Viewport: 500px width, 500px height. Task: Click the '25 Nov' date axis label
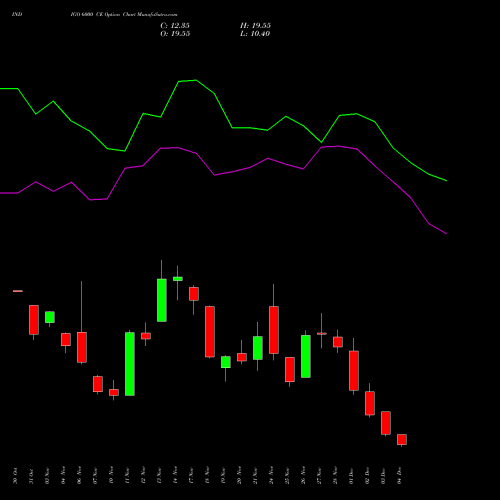(x=287, y=476)
